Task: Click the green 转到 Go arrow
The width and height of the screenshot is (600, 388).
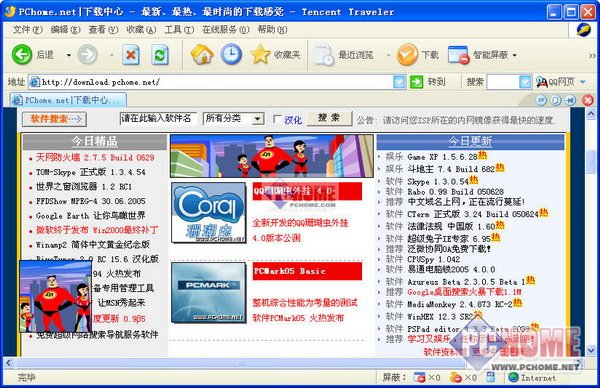Action: (x=416, y=82)
